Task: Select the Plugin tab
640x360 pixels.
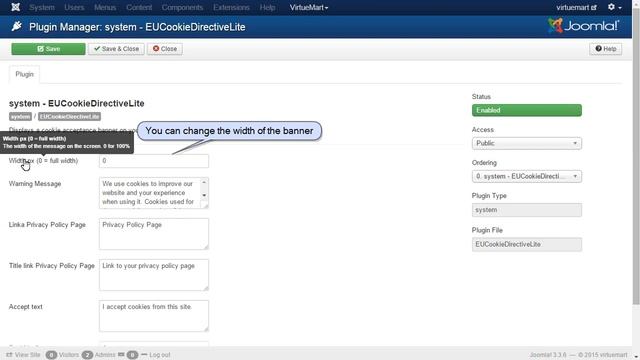Action: (24, 74)
